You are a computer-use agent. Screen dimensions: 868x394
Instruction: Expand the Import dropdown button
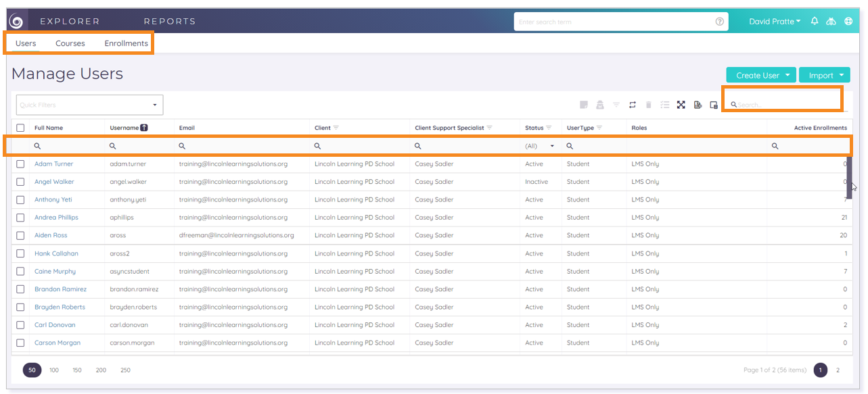tap(825, 75)
